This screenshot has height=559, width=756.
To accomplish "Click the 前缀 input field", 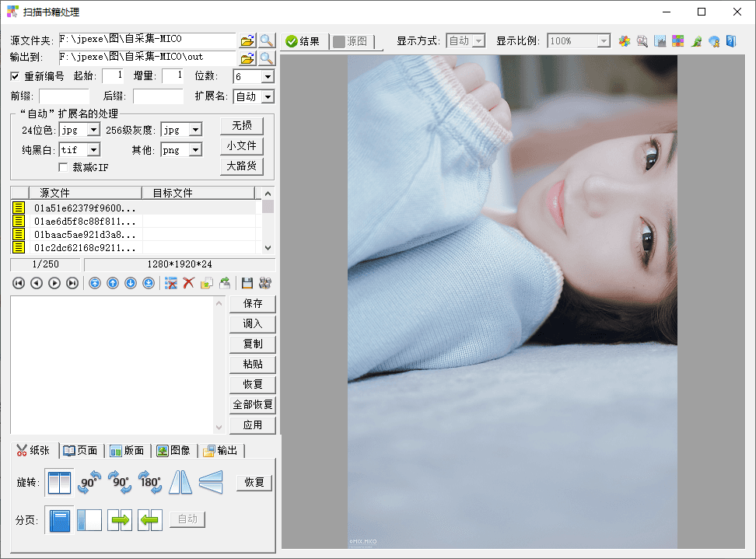I will [64, 97].
